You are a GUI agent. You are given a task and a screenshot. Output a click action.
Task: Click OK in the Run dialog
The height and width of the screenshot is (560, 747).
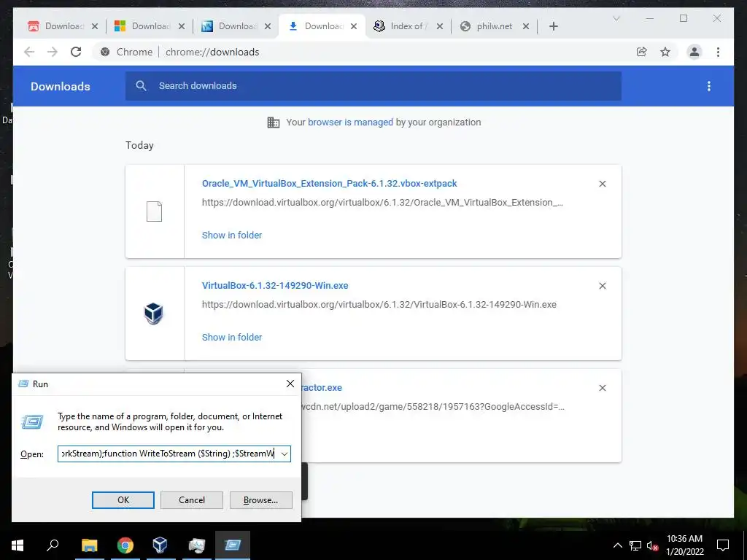click(123, 500)
